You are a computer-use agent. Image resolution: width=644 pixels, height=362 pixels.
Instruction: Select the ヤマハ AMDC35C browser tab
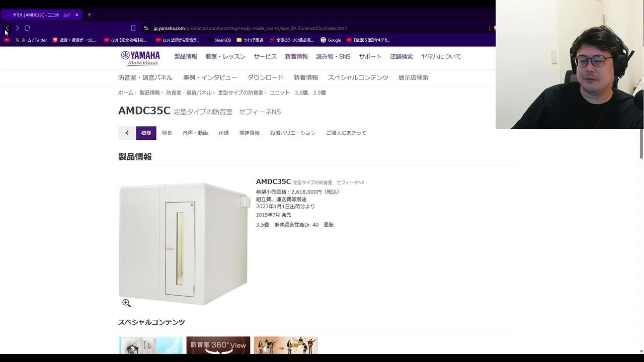(x=42, y=15)
